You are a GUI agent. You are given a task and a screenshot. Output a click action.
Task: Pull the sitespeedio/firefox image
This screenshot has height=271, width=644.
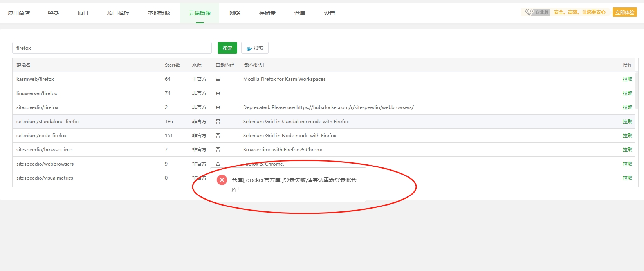pos(628,107)
